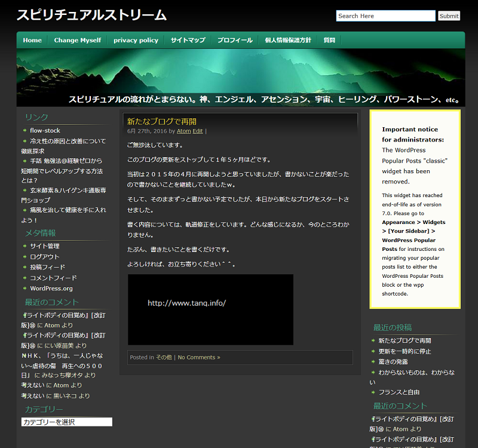This screenshot has width=478, height=448.
Task: Click the arrow bullet beside 投稿フィード
Action: [24, 267]
